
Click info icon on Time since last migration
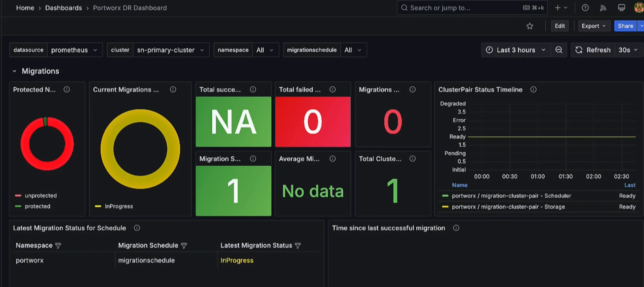[x=456, y=228]
